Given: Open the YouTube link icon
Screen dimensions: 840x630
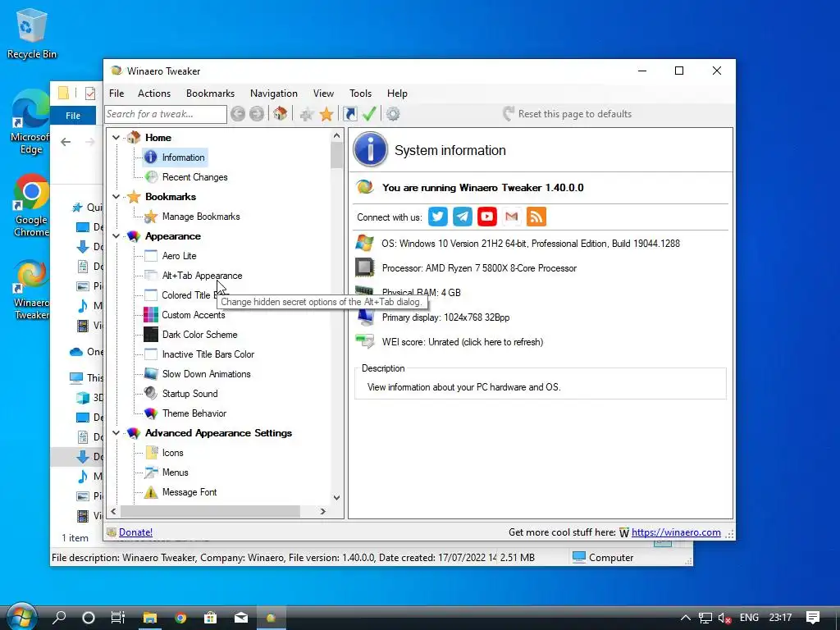Looking at the screenshot, I should pos(487,217).
